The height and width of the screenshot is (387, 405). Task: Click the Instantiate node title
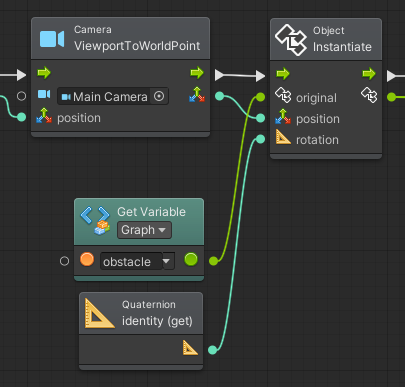(342, 47)
